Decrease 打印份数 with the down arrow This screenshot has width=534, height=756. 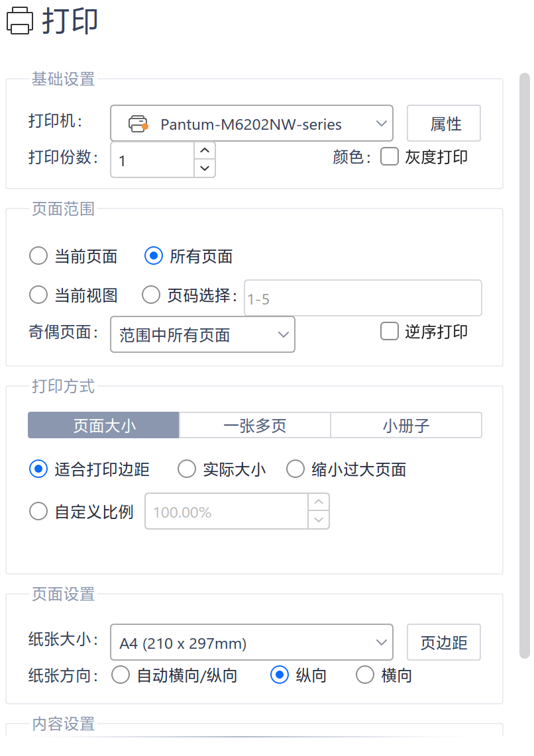coord(205,168)
